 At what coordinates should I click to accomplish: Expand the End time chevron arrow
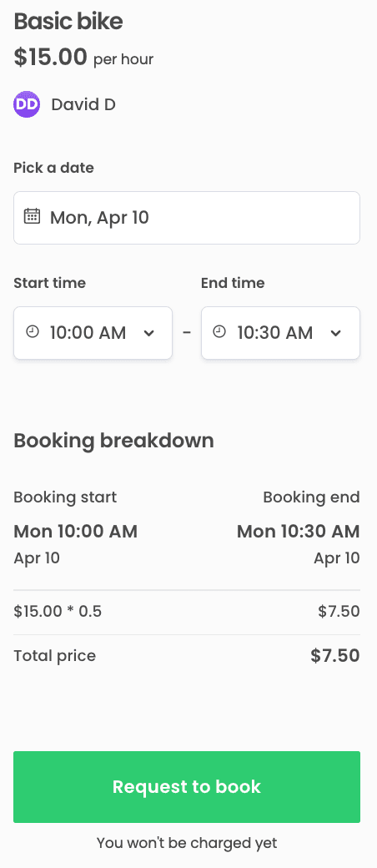click(335, 333)
